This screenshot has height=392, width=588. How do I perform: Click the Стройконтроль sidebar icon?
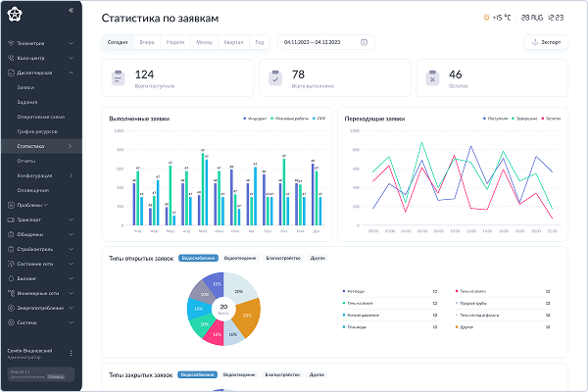click(11, 249)
